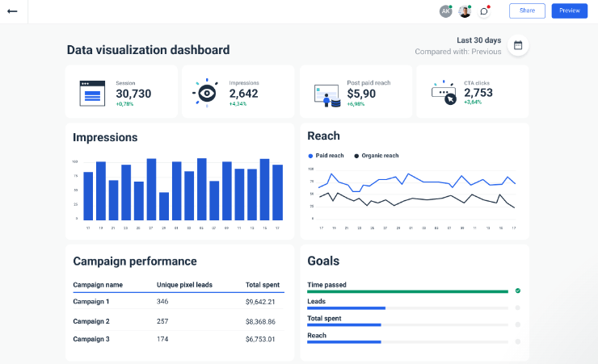Click the Share button

[x=527, y=10]
